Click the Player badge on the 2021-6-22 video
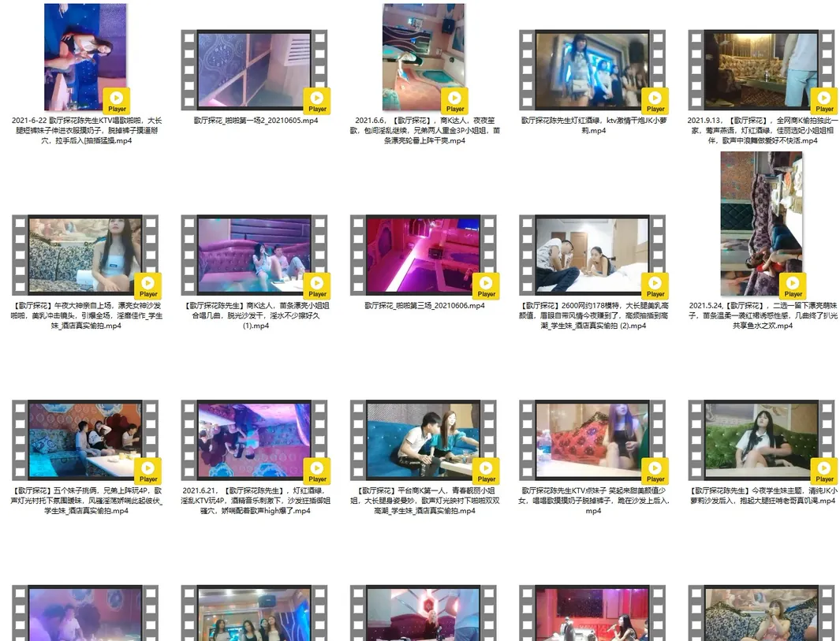840x641 pixels. [x=117, y=100]
